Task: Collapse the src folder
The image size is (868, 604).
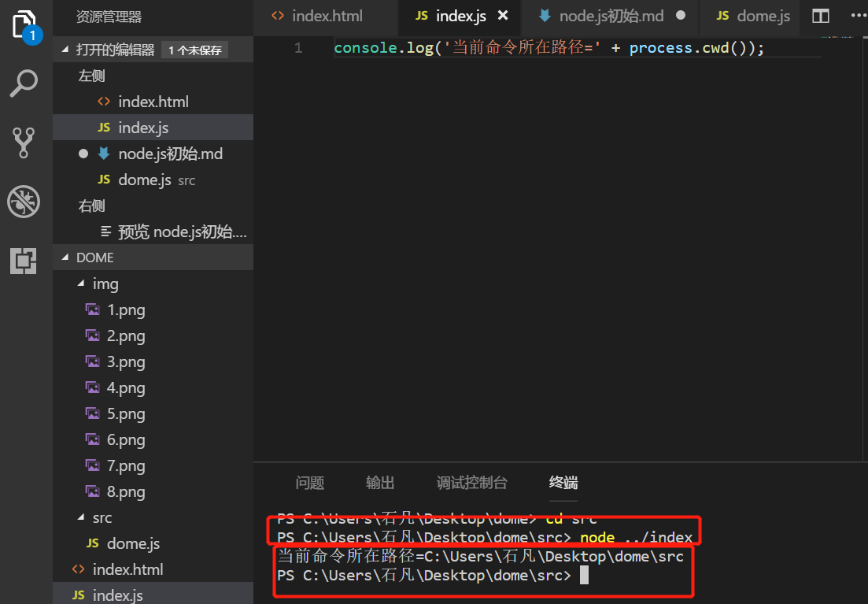Action: (82, 517)
